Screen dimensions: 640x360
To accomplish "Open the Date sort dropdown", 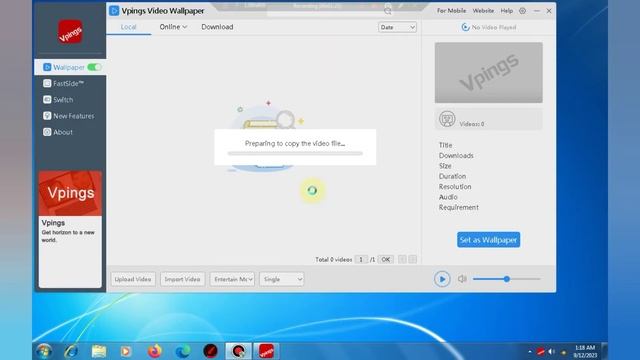I will click(x=397, y=27).
